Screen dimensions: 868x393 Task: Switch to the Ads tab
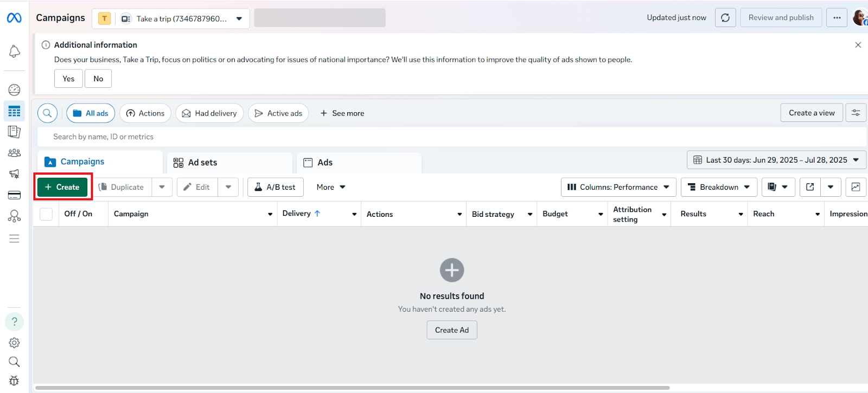[x=324, y=163]
